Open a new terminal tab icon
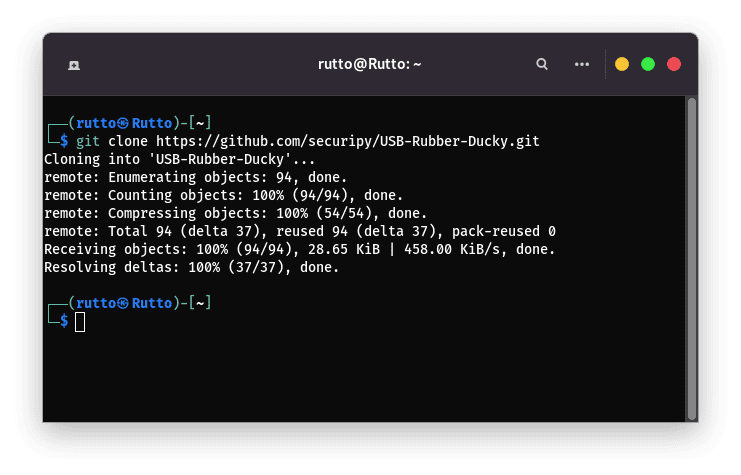Viewport: 741px width, 475px height. tap(74, 65)
